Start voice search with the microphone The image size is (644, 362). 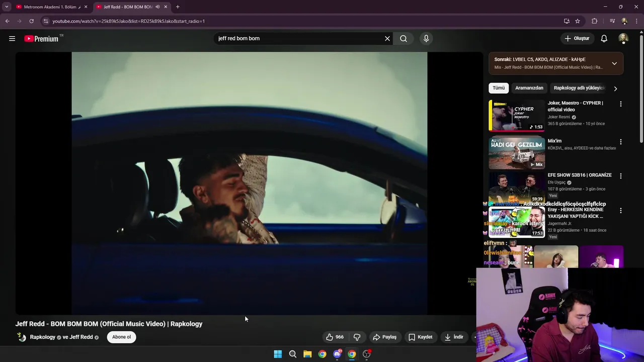coord(426,38)
